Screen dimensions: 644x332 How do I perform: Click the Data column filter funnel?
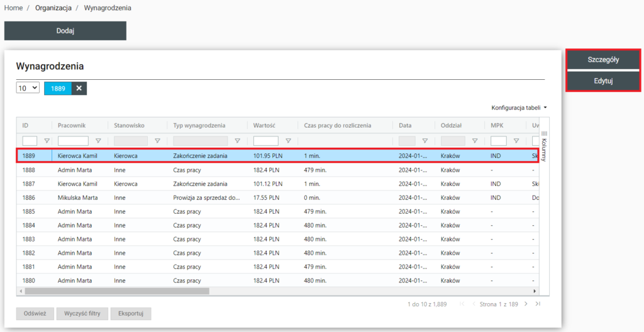[x=425, y=141]
